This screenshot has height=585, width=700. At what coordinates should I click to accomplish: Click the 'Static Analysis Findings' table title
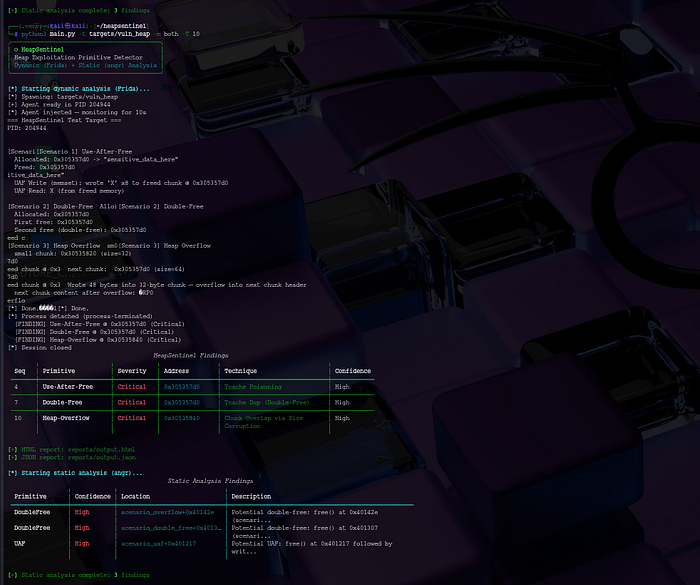[x=210, y=481]
